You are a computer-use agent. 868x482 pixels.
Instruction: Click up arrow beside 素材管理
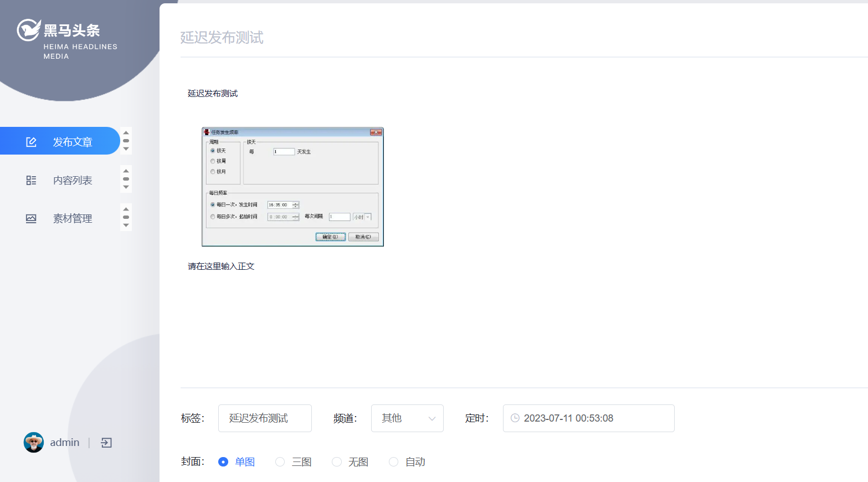(126, 209)
